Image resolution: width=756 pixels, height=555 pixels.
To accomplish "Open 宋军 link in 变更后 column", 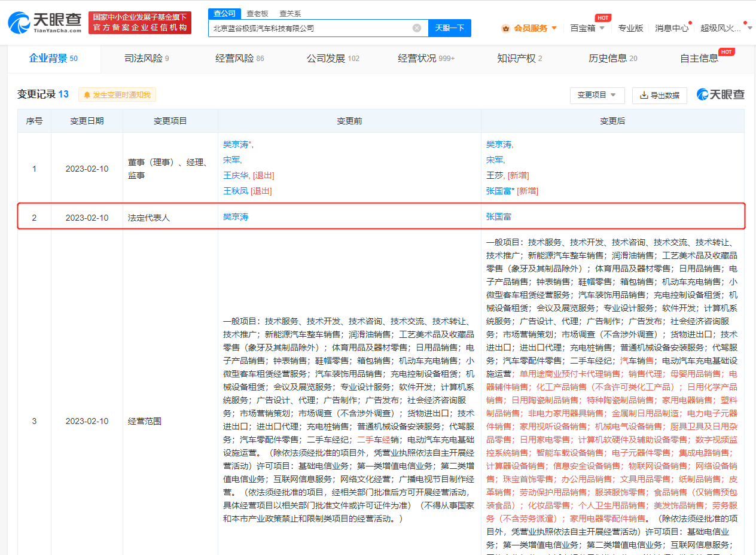I will pos(495,160).
